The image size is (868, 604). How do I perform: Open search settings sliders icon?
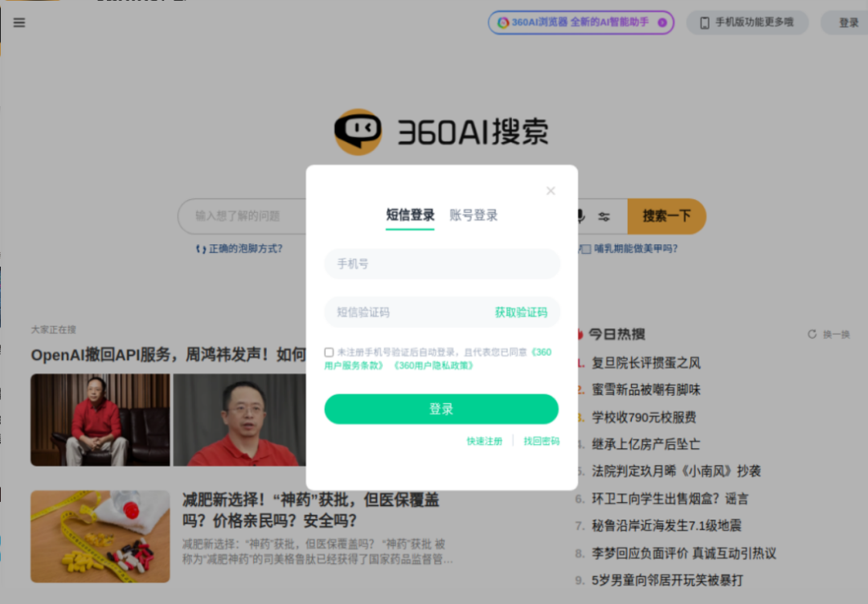pyautogui.click(x=604, y=217)
